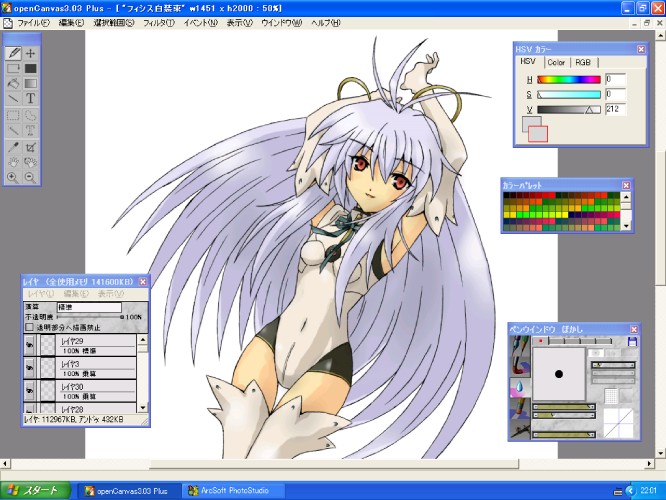Select the dotted outline text selection tool
Image resolution: width=666 pixels, height=500 pixels.
tap(30, 130)
